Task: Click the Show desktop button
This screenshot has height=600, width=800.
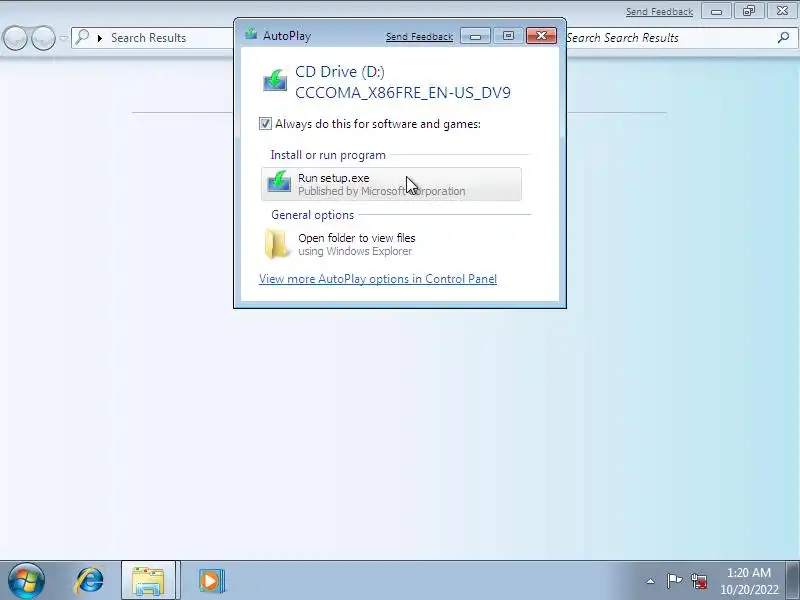Action: (793, 581)
